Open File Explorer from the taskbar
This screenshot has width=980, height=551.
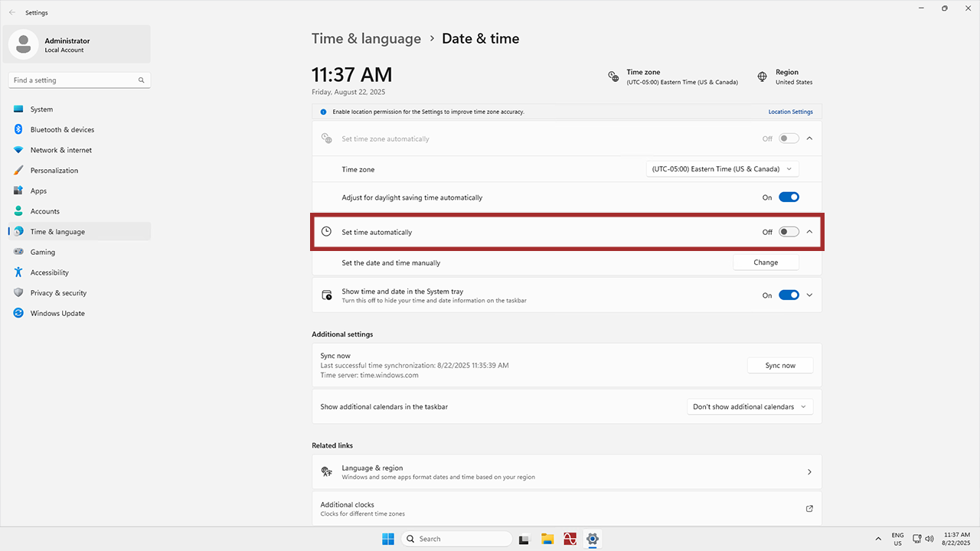pos(547,539)
